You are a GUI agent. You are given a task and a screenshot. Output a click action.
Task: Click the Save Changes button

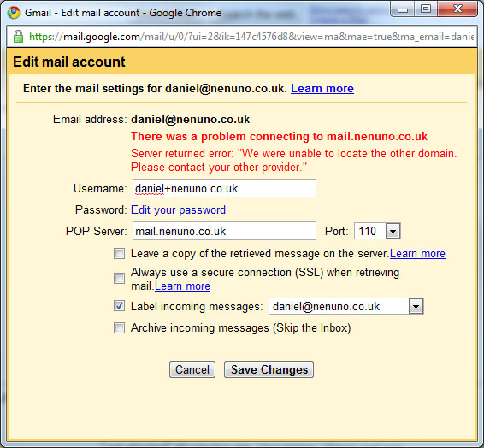(x=269, y=369)
